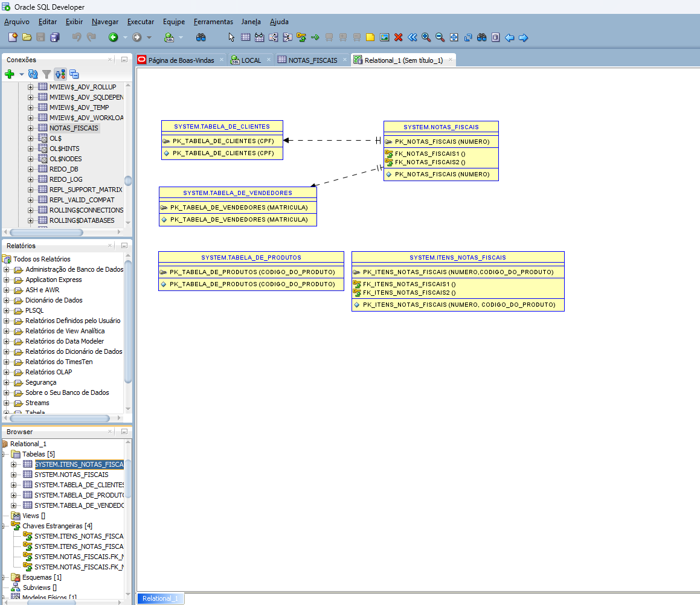The width and height of the screenshot is (700, 605).
Task: Click the New FK Relation key icon
Action: [301, 37]
